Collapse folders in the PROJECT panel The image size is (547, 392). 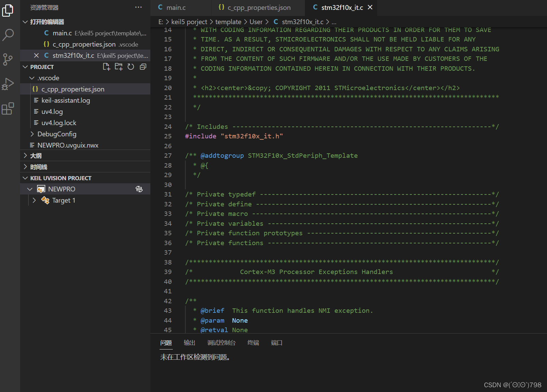(143, 67)
